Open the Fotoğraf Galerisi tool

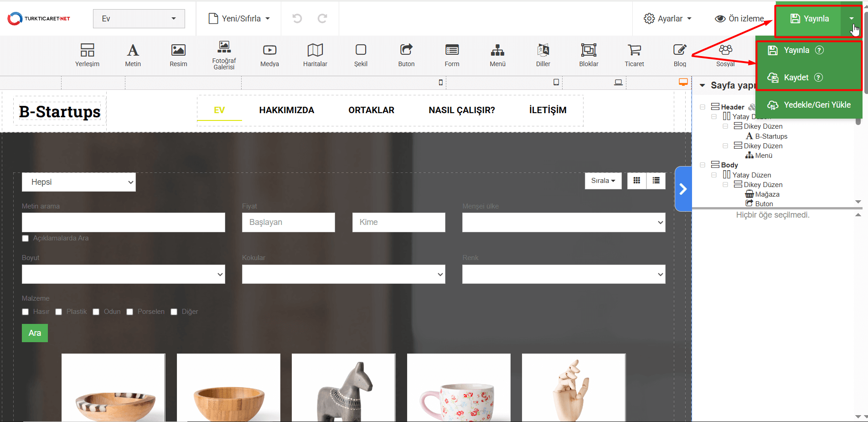tap(224, 55)
